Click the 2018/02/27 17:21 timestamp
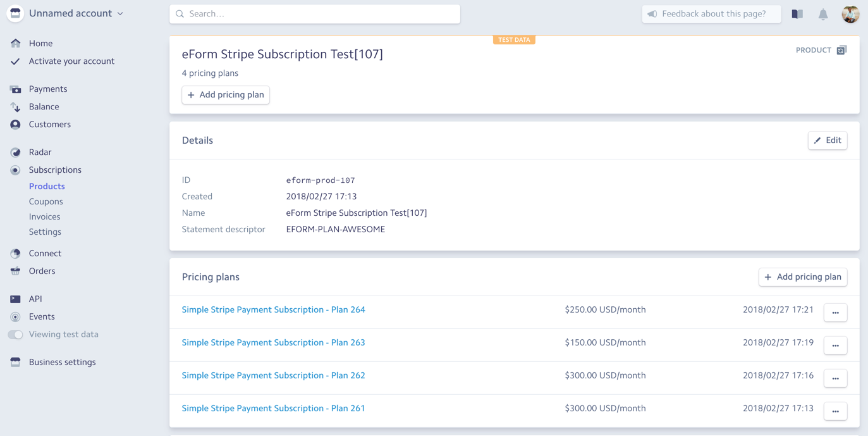Screen dimensions: 868x436 [778, 310]
